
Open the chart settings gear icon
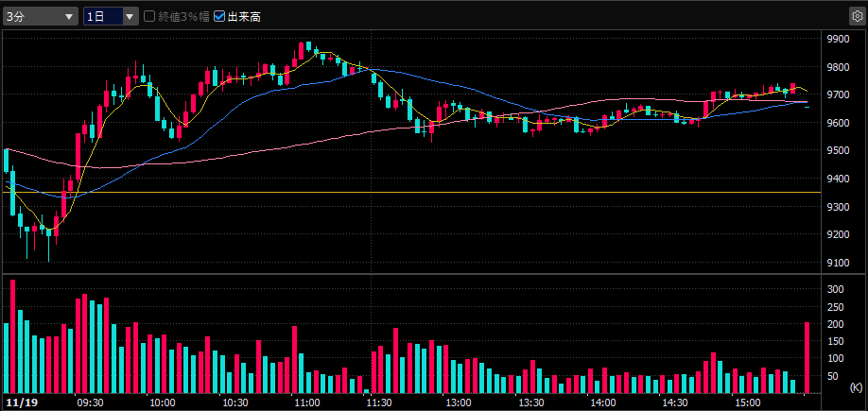[856, 16]
